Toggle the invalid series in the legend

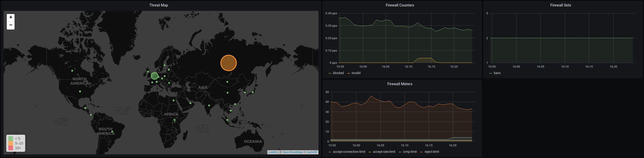[x=356, y=73]
